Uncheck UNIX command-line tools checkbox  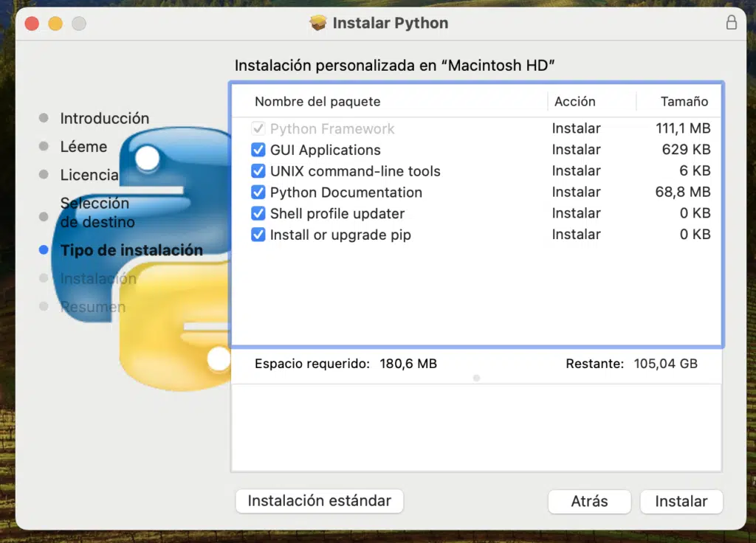point(258,171)
